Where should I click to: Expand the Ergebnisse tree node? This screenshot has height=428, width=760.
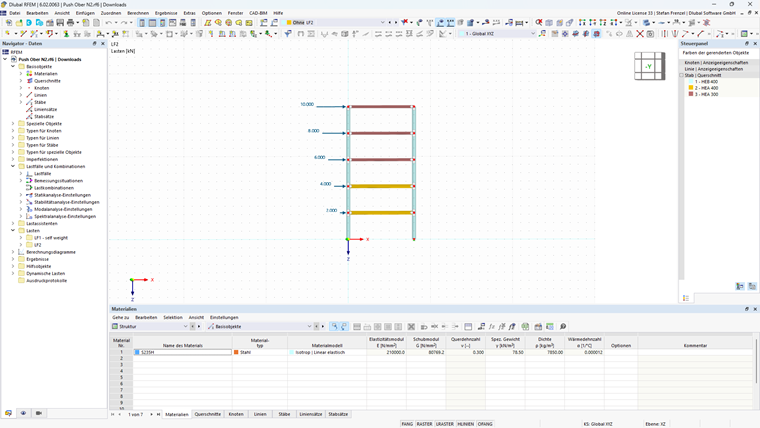13,259
